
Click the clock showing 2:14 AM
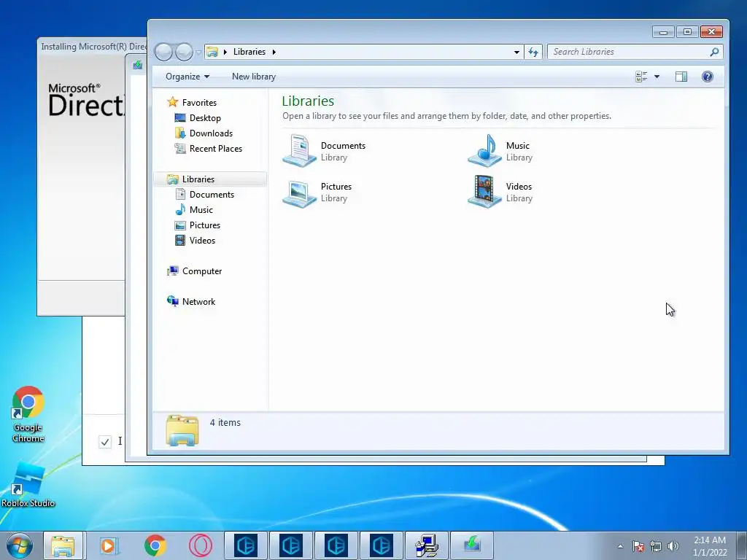pos(710,546)
